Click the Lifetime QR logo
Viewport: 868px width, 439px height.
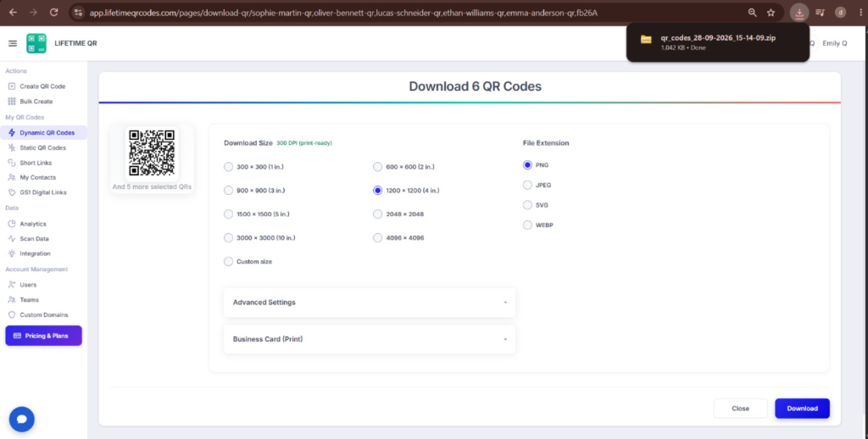click(36, 43)
